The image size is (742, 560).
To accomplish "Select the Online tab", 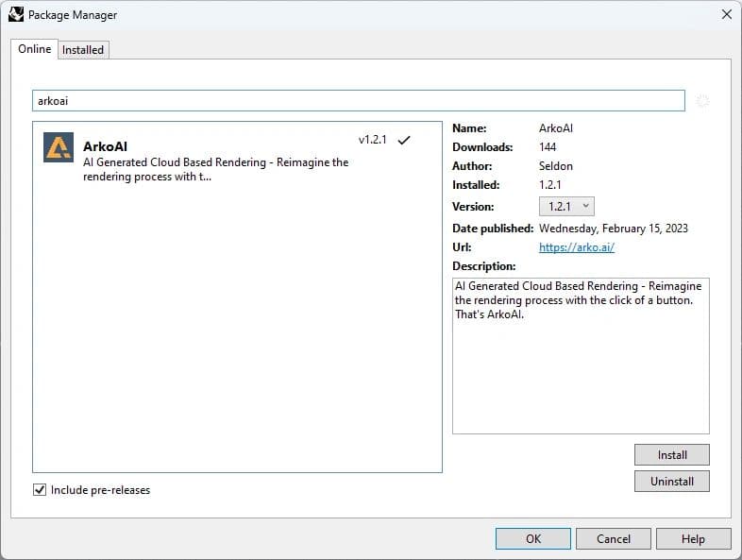I will click(35, 49).
